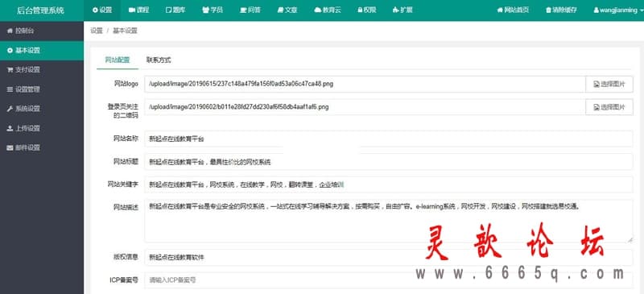Switch to the 网站配置 tab
Viewport: 644px width, 294px height.
(x=118, y=60)
